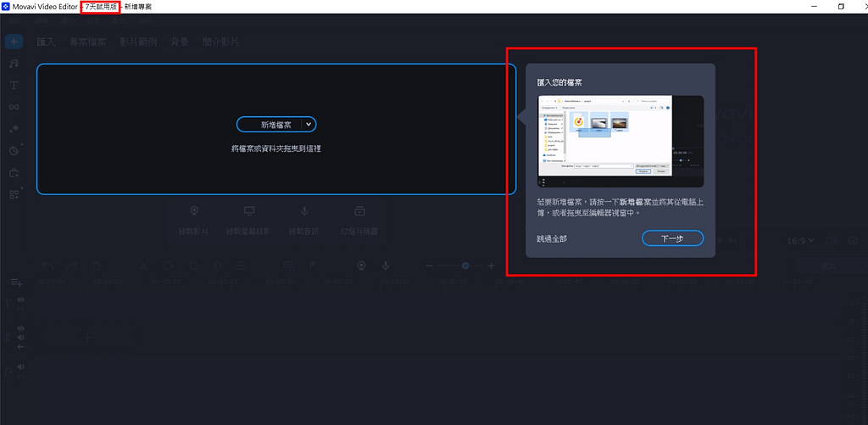Click the dashed plus placeholder on video track

(x=87, y=337)
